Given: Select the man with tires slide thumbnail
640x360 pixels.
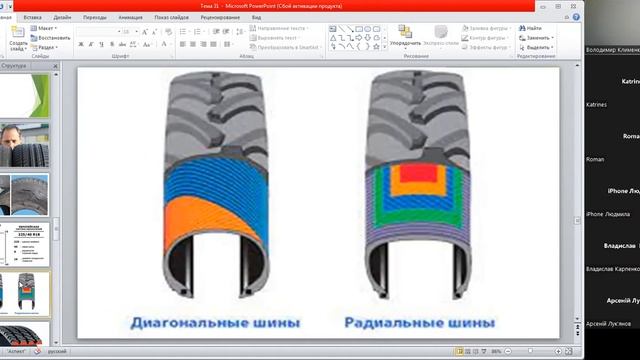Looking at the screenshot, I should tap(24, 145).
